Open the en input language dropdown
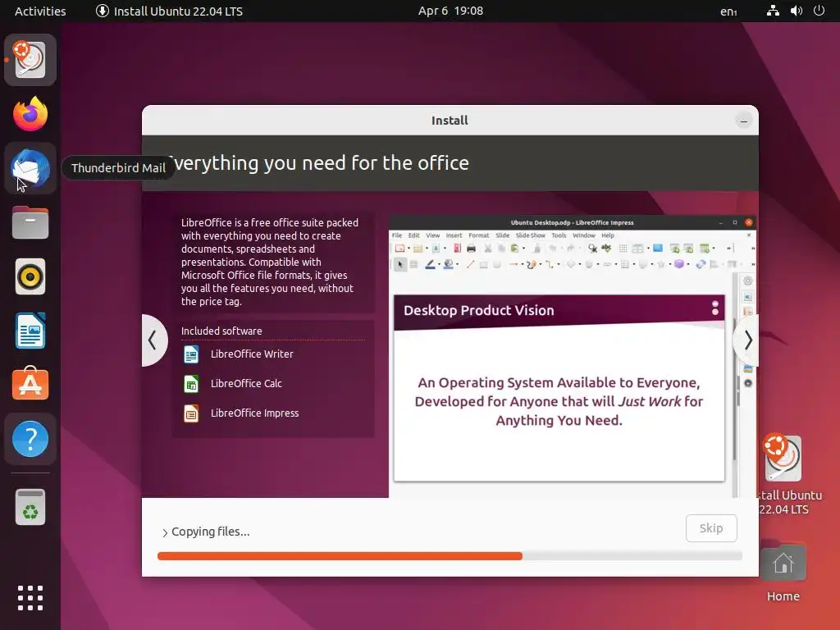The image size is (840, 630). [728, 11]
